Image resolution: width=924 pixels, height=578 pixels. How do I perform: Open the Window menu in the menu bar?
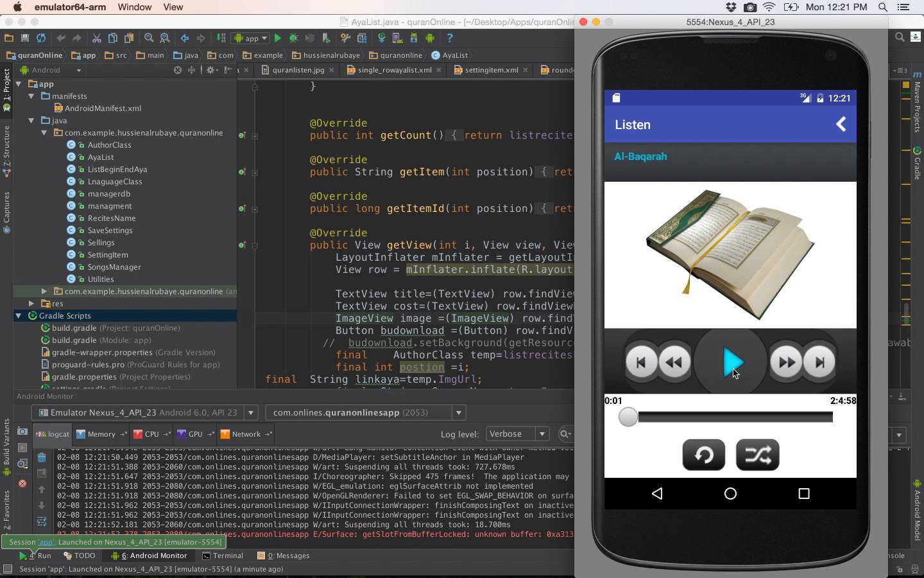coord(135,7)
